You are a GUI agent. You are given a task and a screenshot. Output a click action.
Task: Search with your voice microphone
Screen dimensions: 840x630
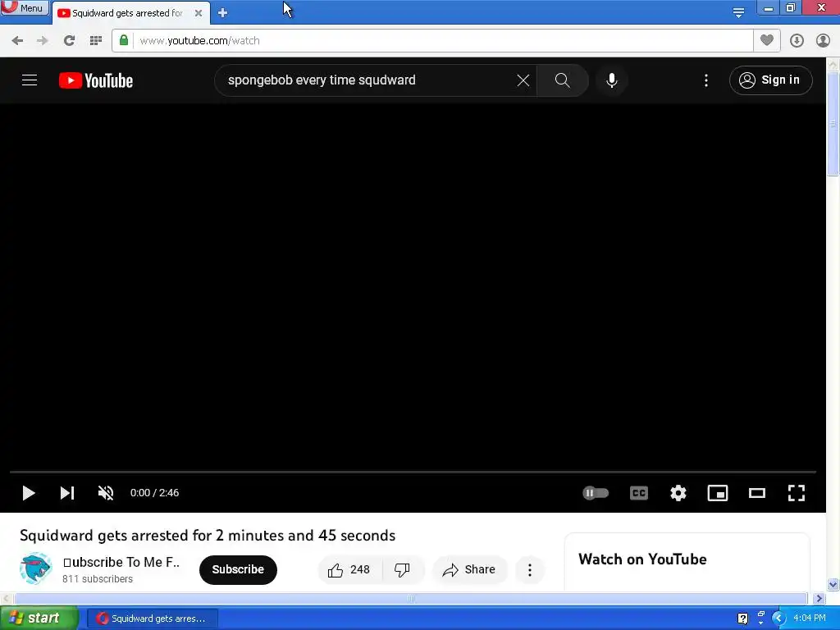tap(612, 80)
